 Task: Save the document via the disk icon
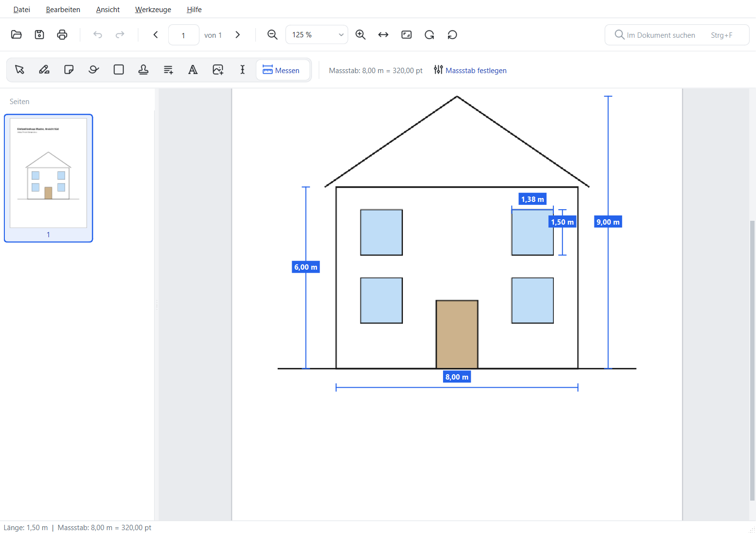(39, 34)
